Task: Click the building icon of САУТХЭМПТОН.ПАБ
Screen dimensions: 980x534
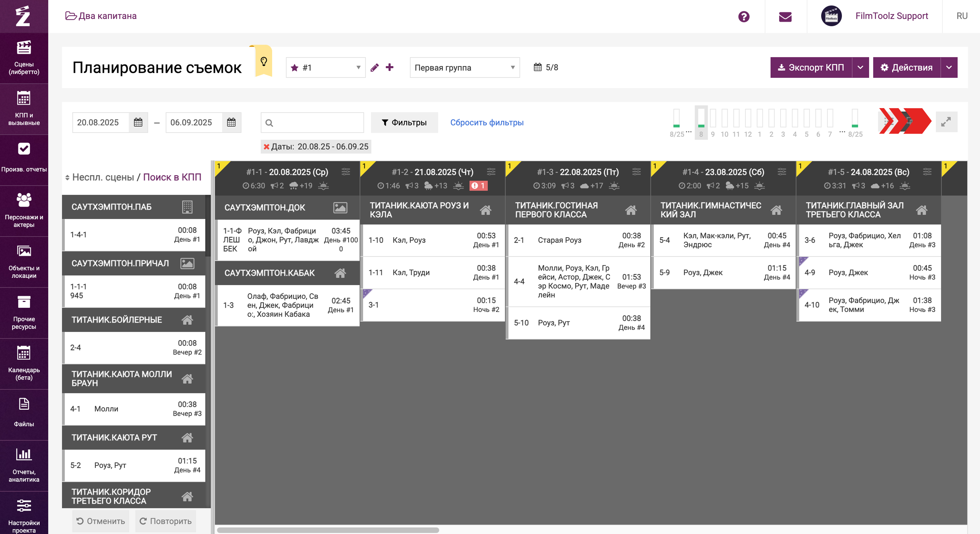Action: [x=187, y=207]
